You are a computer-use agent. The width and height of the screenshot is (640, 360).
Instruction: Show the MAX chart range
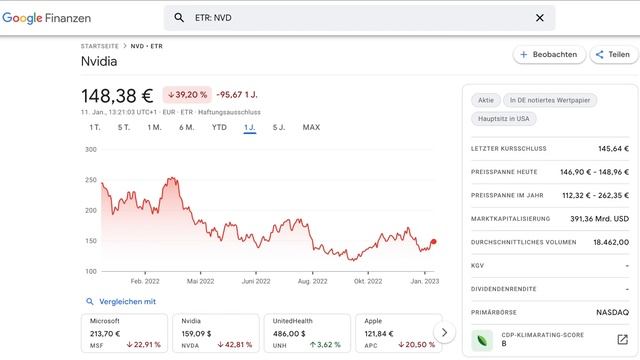(x=311, y=127)
